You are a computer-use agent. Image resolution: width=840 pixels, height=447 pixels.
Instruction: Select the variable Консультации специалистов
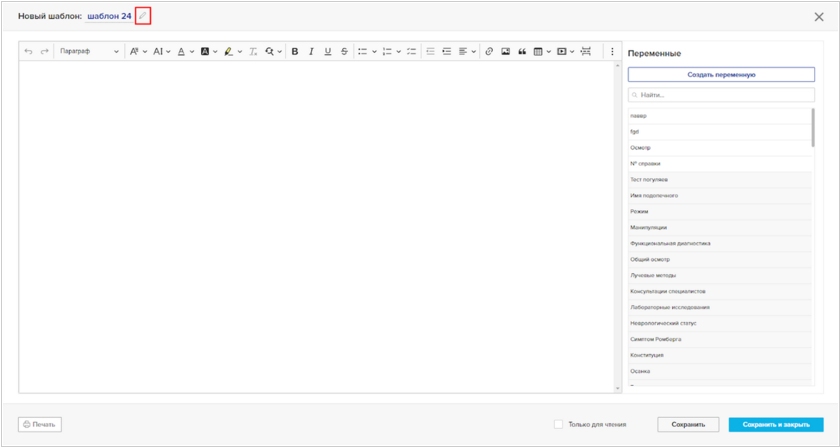[x=720, y=292]
